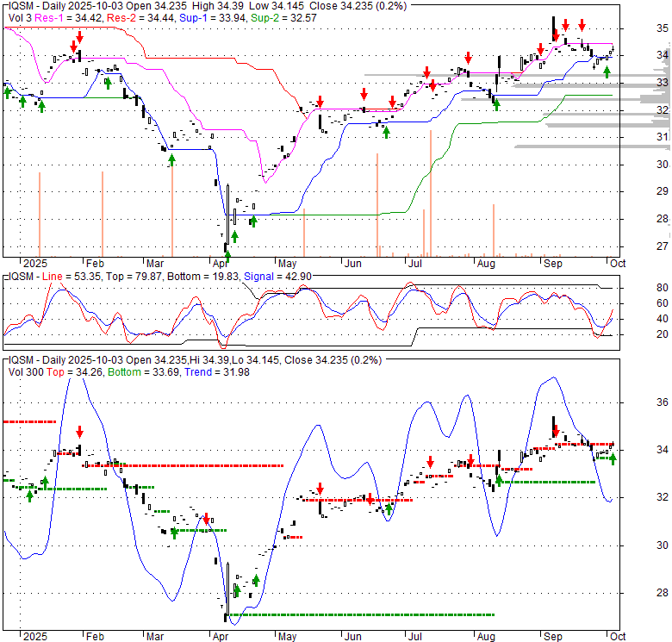Click the red sell arrow in early September, bottom chart

(555, 429)
